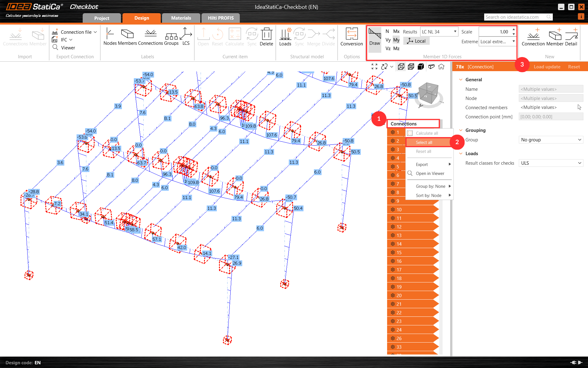Click the Load update button
The width and height of the screenshot is (588, 368).
tap(547, 67)
